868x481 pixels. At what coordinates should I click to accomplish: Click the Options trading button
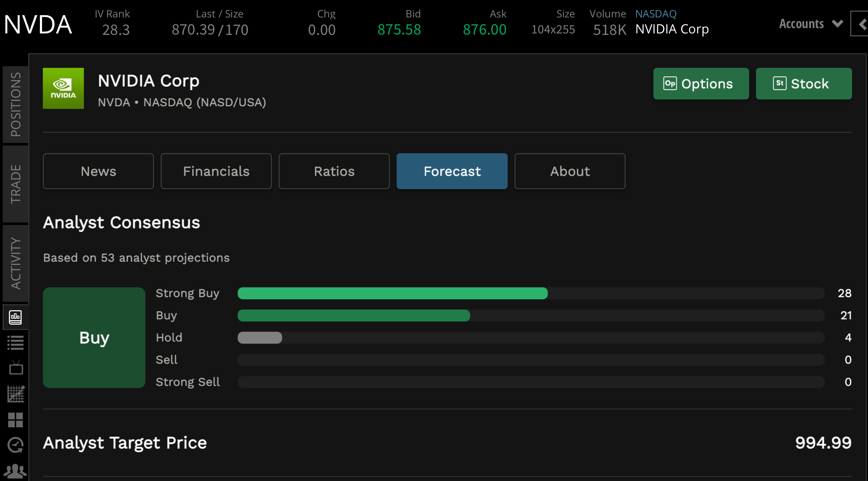click(x=701, y=84)
